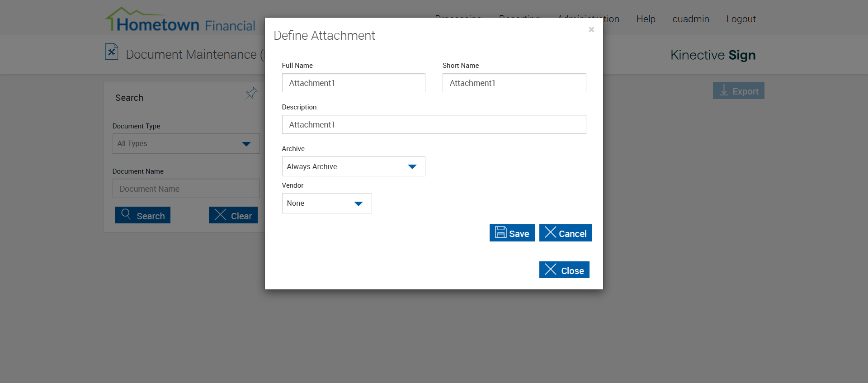Click into the Description field
The height and width of the screenshot is (383, 868).
434,125
